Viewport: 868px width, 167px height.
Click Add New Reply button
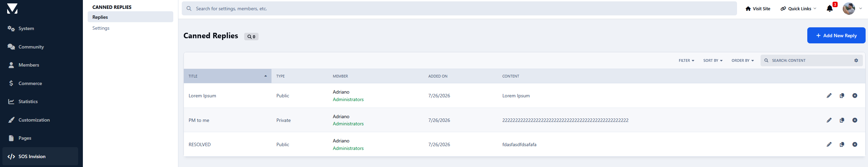836,36
